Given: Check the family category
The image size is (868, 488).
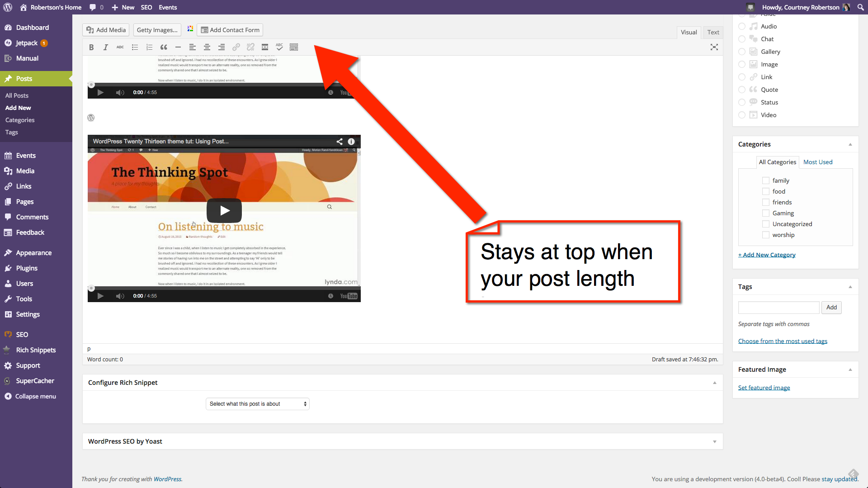Looking at the screenshot, I should tap(766, 180).
